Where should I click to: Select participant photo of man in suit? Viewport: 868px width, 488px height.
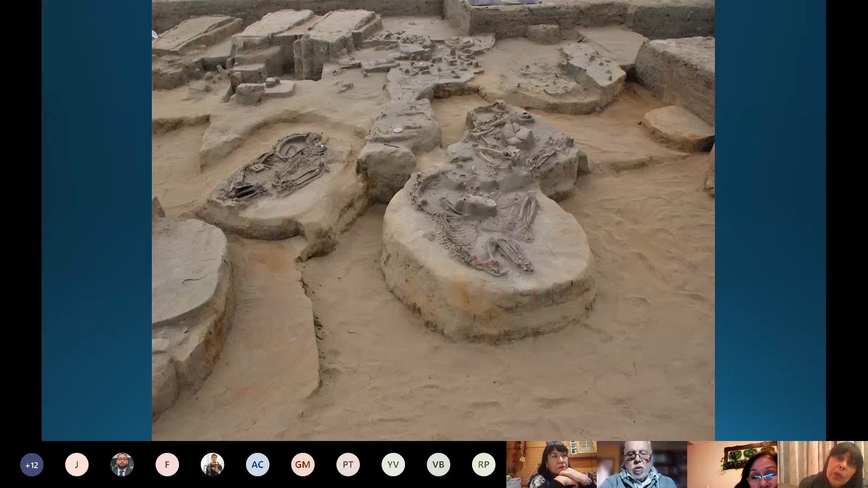click(x=122, y=465)
